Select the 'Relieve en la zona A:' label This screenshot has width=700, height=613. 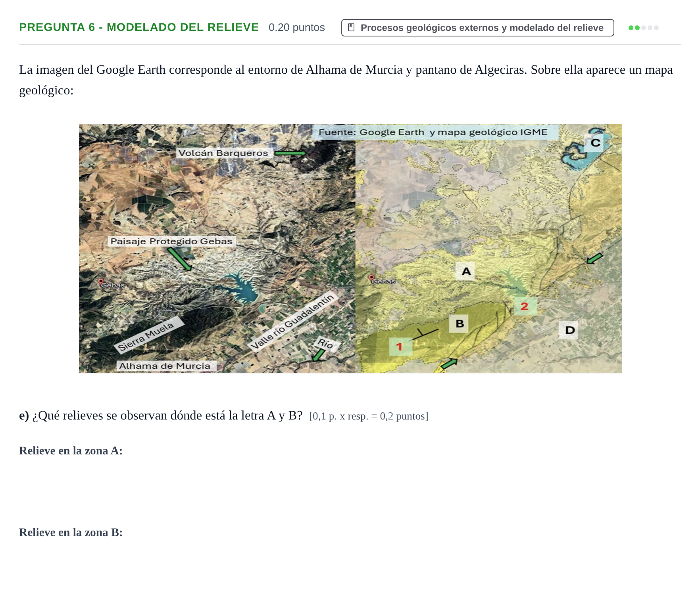click(x=71, y=451)
